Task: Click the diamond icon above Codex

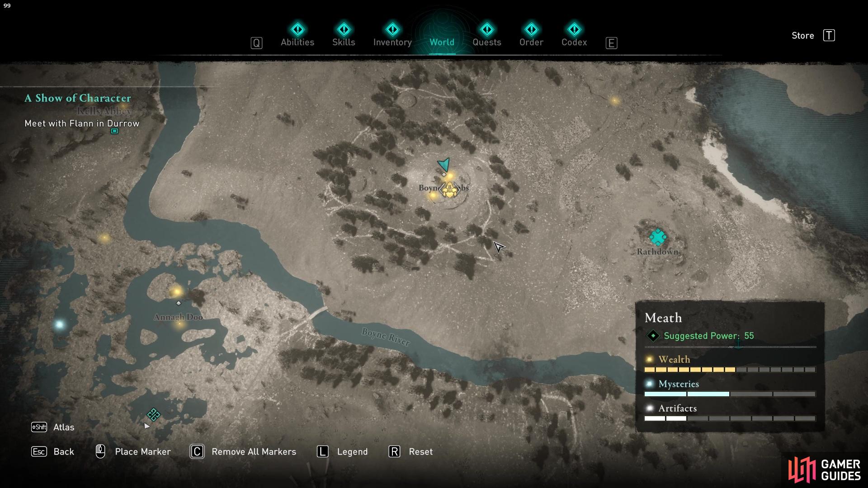Action: click(x=574, y=29)
